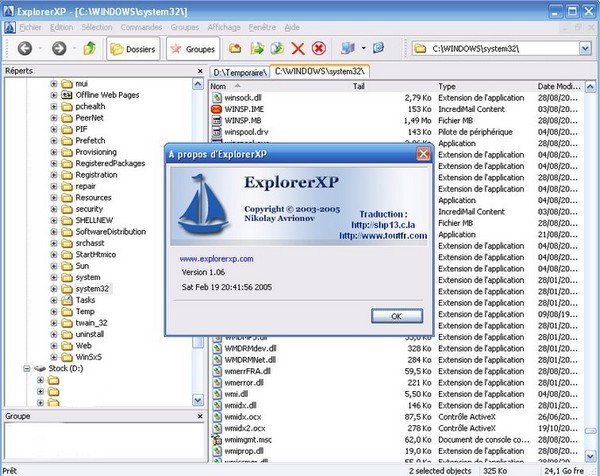Viewport: 600px width, 476px height.
Task: Click the folder tree scroll-down arrow
Action: [197, 401]
